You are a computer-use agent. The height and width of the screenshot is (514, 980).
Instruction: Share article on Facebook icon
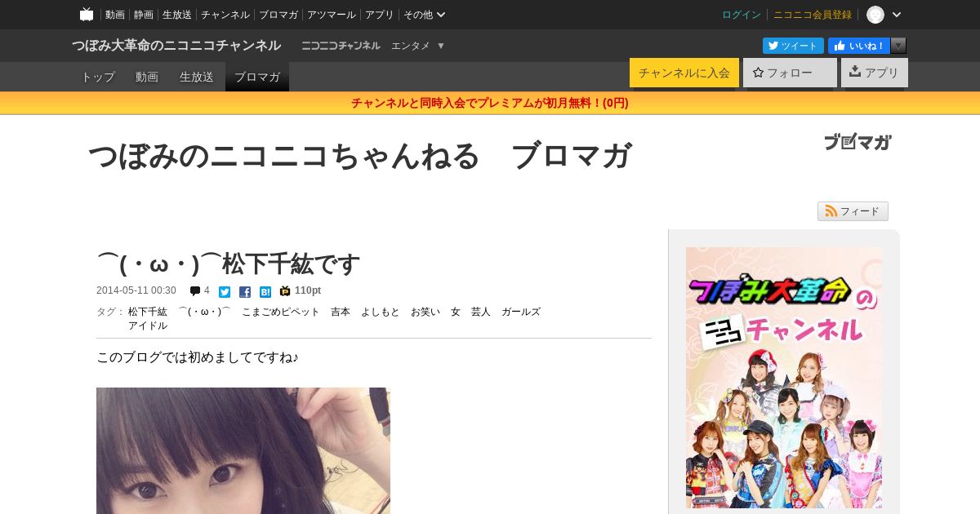(x=245, y=292)
